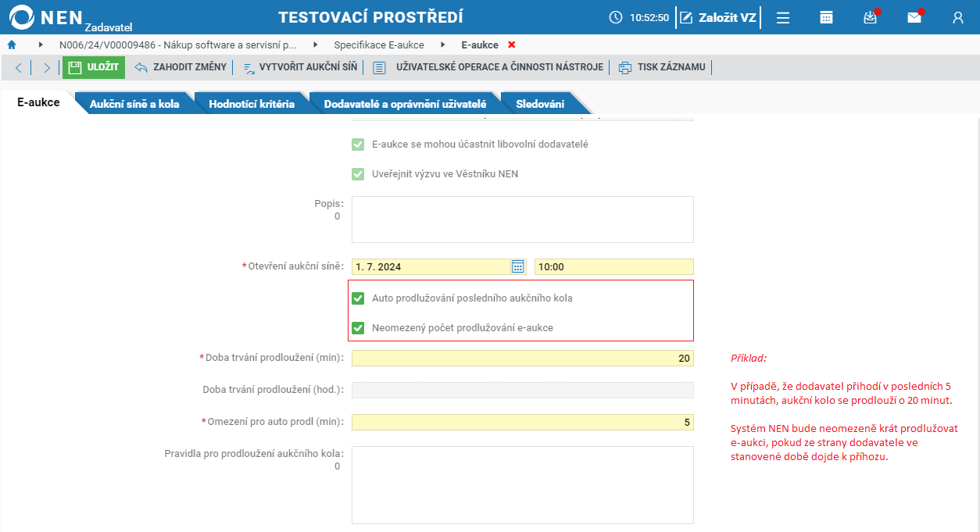Open calendar picker for Otevření aukční síně

517,266
